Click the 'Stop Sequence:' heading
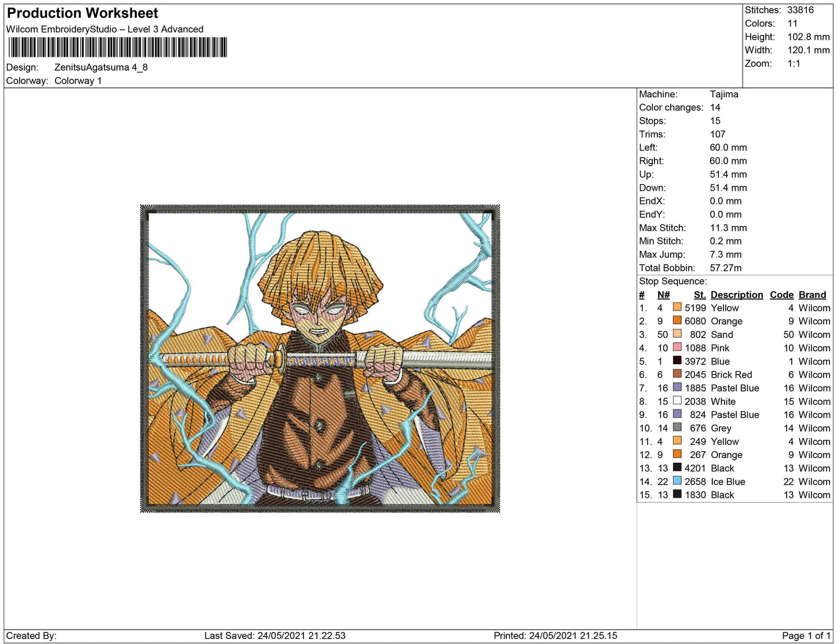Viewport: 837px width, 644px height. pos(673,281)
